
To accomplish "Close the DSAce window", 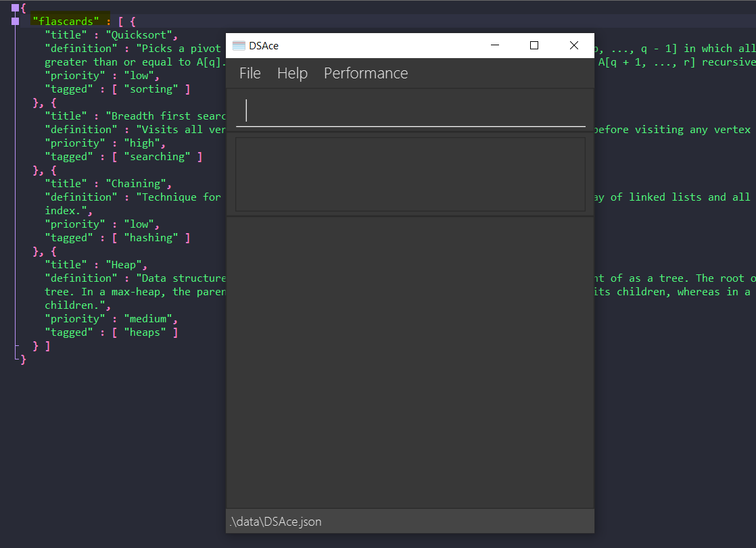I will click(x=573, y=45).
